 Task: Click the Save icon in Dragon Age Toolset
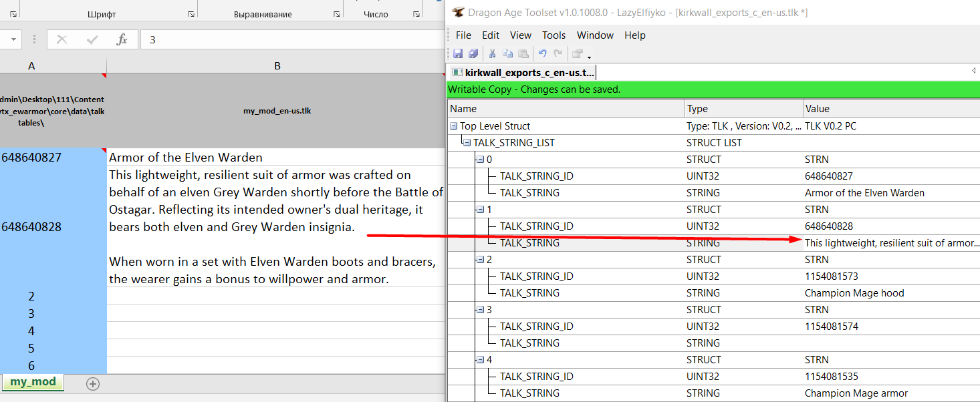pos(458,53)
